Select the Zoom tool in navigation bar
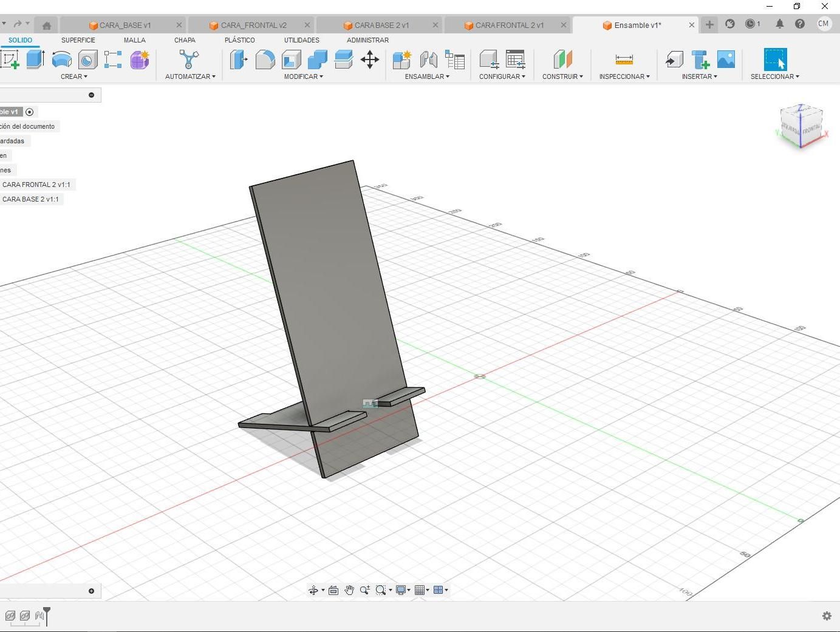This screenshot has height=632, width=840. pos(365,590)
